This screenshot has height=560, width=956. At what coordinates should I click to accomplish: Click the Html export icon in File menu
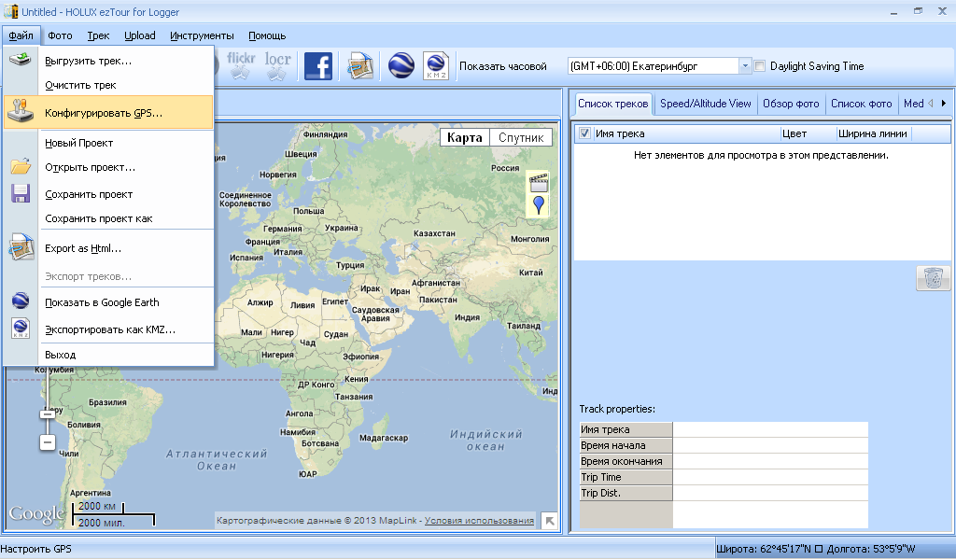[x=21, y=246]
